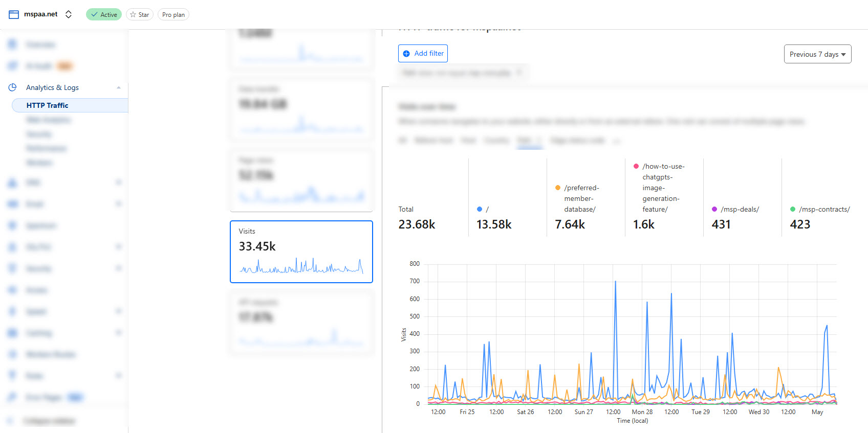868x433 pixels.
Task: Click the Pro plan badge
Action: coord(173,14)
